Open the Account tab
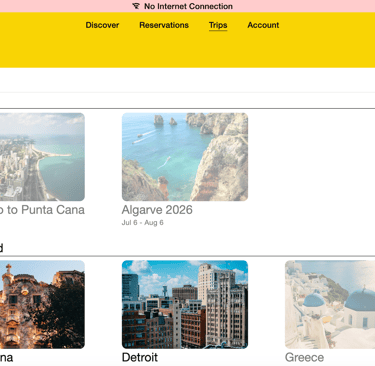 (x=263, y=25)
